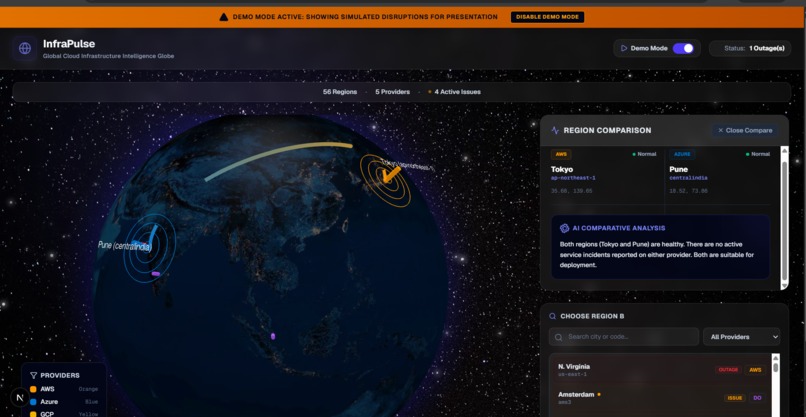Click the red OUTAGE tag on N. Virginia

728,370
